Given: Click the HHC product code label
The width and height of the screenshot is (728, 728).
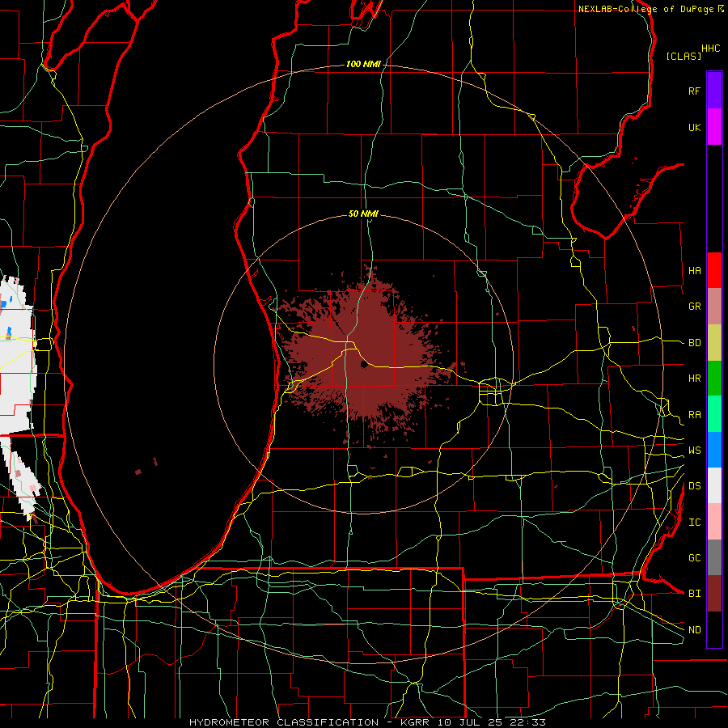Looking at the screenshot, I should point(710,49).
